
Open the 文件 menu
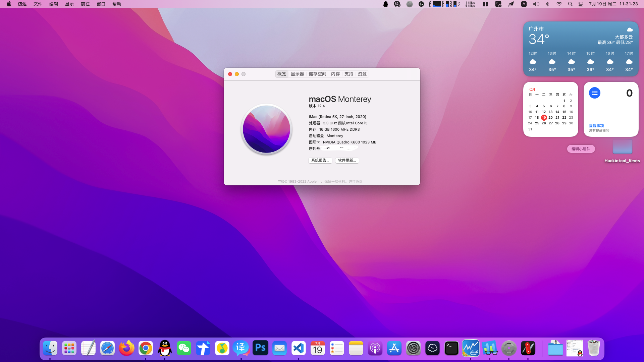(x=38, y=4)
